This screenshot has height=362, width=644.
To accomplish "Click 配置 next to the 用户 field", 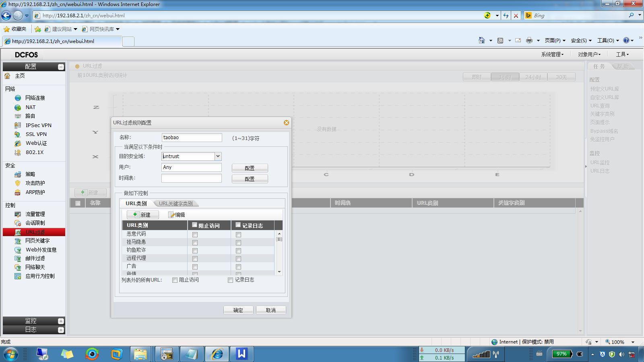I will [x=250, y=168].
